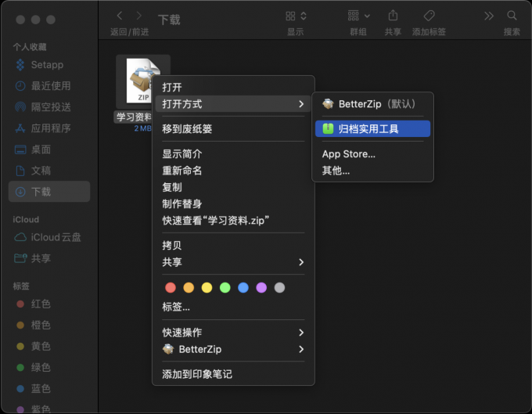Choose 其他... in open-with submenu
Viewport: 532px width, 414px height.
372,171
